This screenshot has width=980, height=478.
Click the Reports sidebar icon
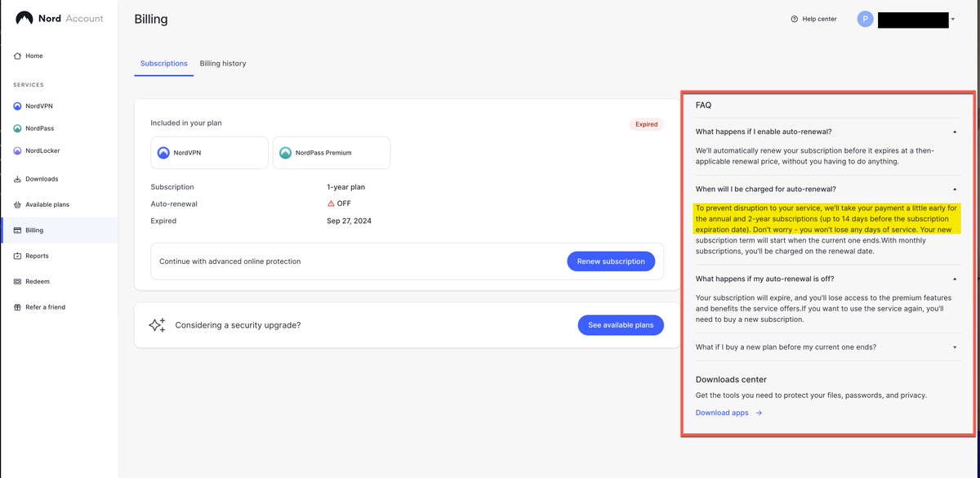pos(18,256)
